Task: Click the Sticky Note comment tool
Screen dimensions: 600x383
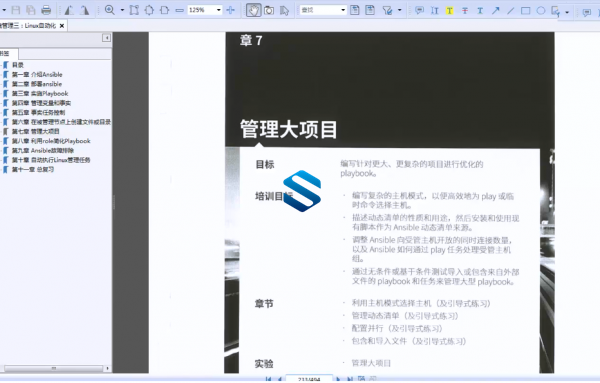Action: (x=419, y=10)
